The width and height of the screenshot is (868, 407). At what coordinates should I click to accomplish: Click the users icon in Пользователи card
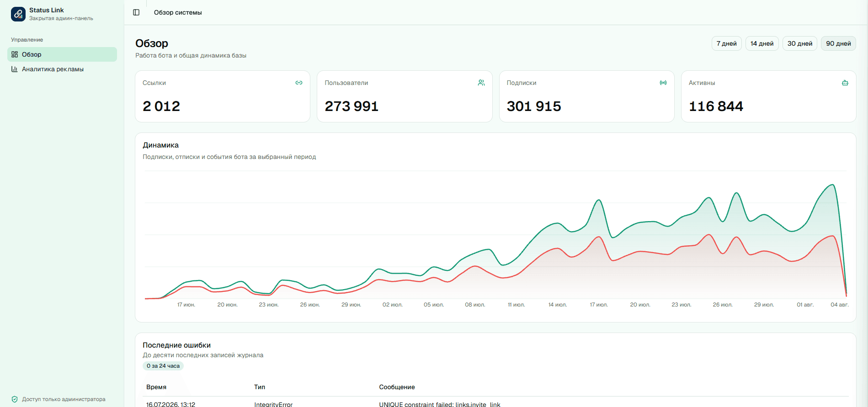tap(481, 83)
